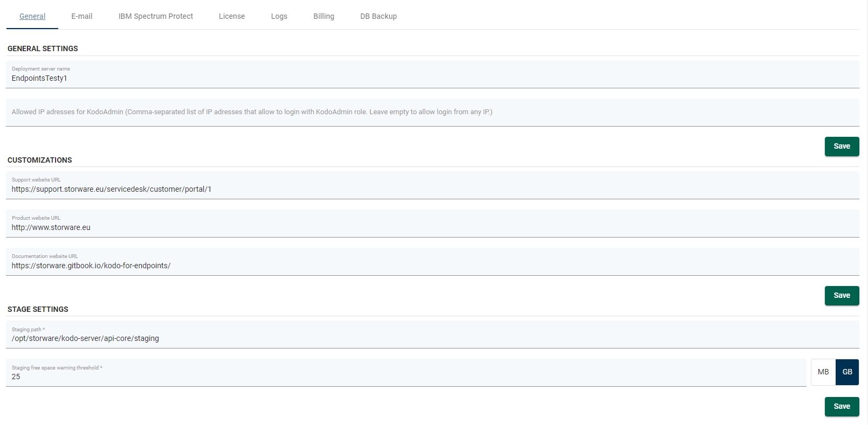The image size is (868, 425).
Task: Focus the Staging path field
Action: click(431, 338)
